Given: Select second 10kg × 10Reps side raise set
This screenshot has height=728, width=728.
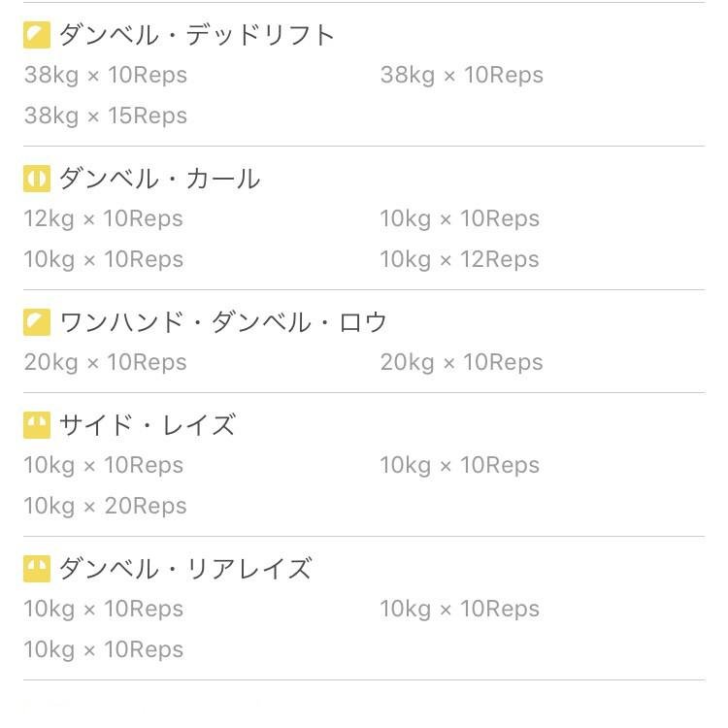Looking at the screenshot, I should (460, 465).
